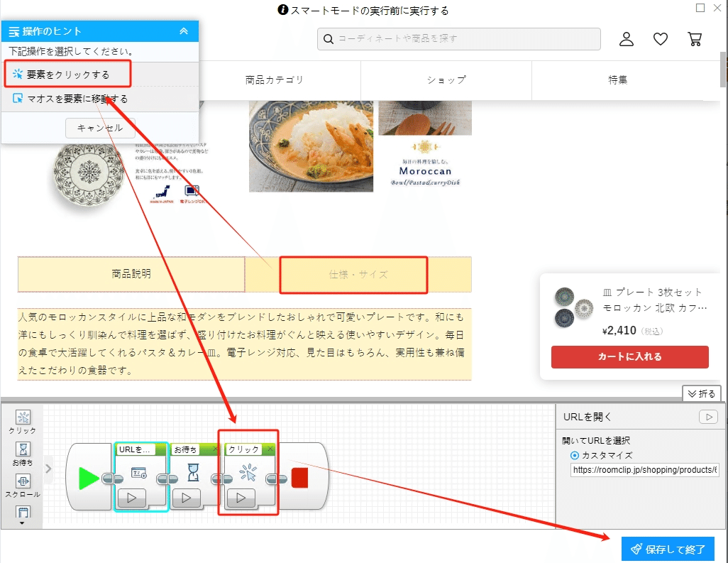Run the クリック step with its play button
The image size is (728, 563).
pos(241,498)
